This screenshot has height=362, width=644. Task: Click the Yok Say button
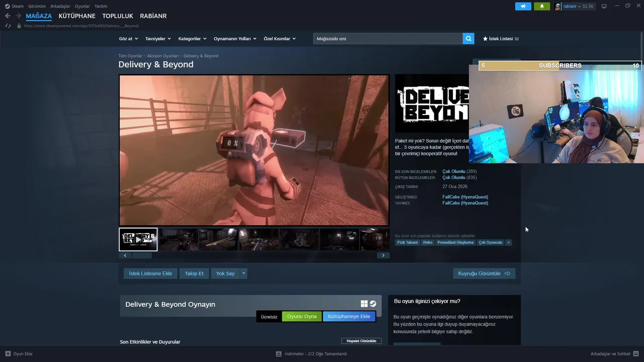click(225, 274)
